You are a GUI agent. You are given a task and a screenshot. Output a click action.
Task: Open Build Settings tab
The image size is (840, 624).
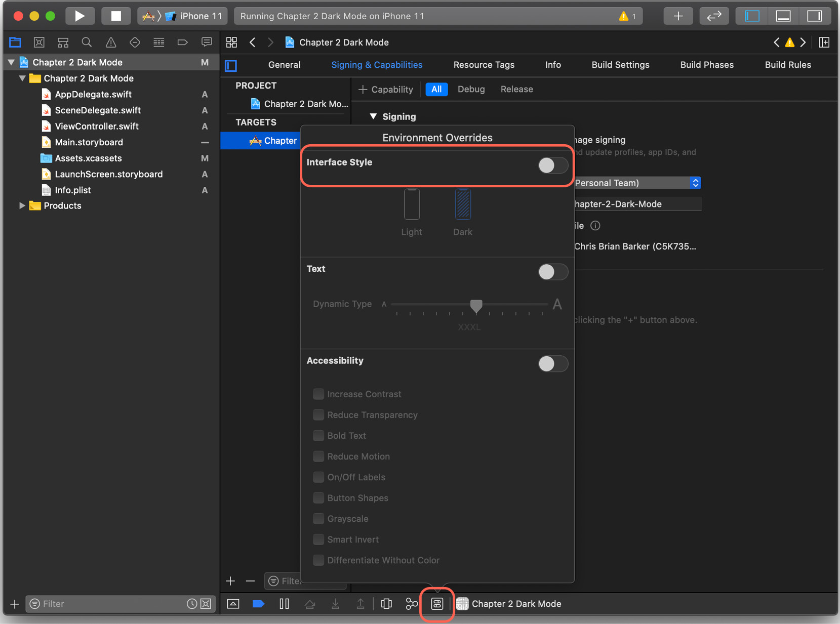tap(620, 65)
